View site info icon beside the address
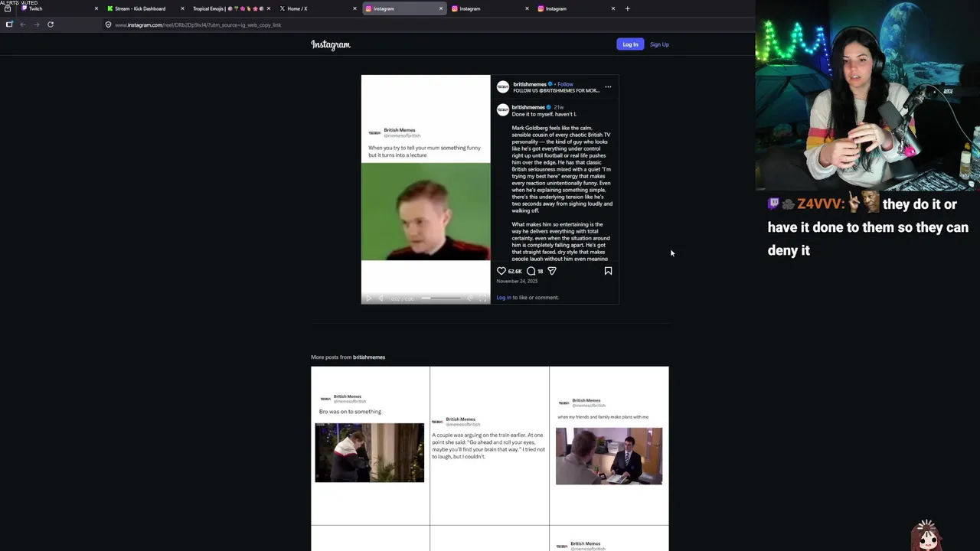The image size is (980, 551). pos(108,24)
